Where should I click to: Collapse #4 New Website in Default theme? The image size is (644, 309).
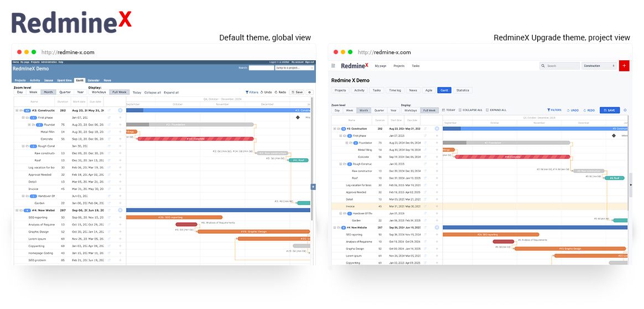click(17, 210)
